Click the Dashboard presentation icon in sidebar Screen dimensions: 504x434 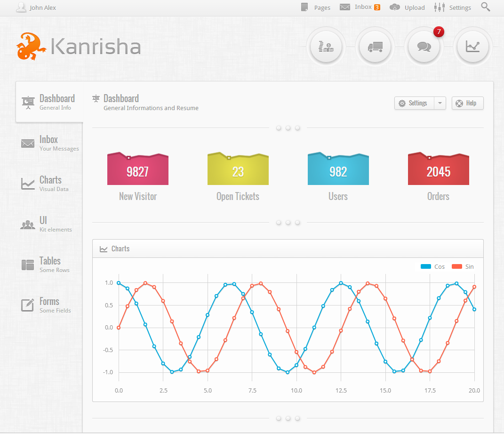pos(28,103)
